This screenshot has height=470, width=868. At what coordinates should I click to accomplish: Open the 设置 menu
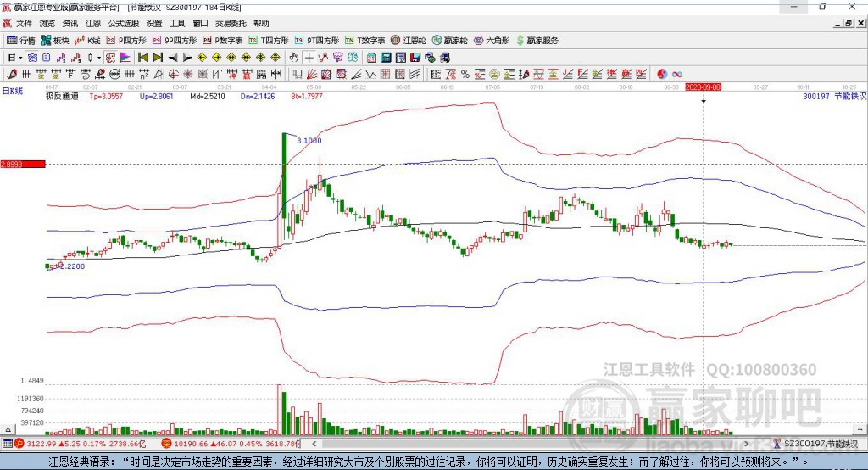point(154,23)
